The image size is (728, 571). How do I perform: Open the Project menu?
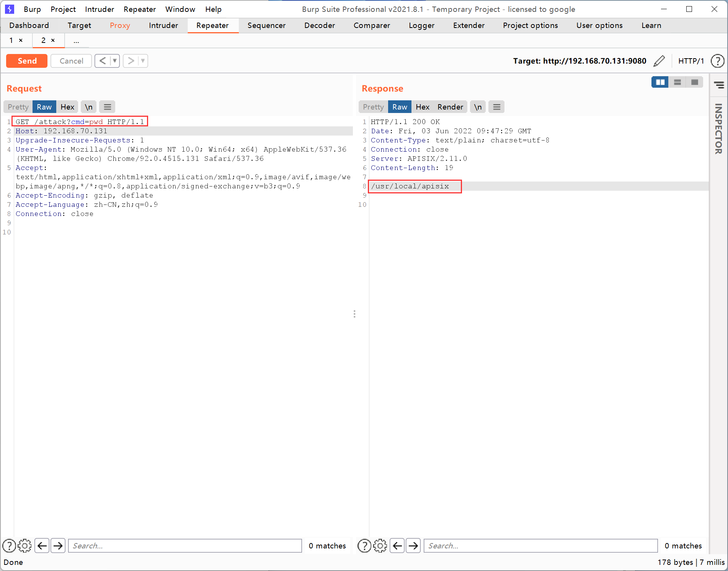(63, 9)
